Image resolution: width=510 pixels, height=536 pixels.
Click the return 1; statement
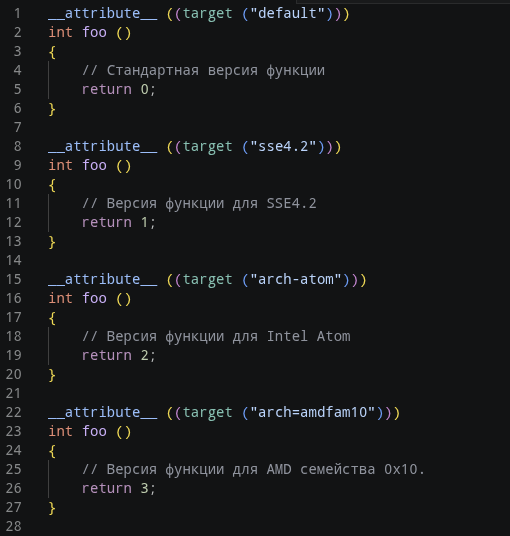(x=119, y=223)
